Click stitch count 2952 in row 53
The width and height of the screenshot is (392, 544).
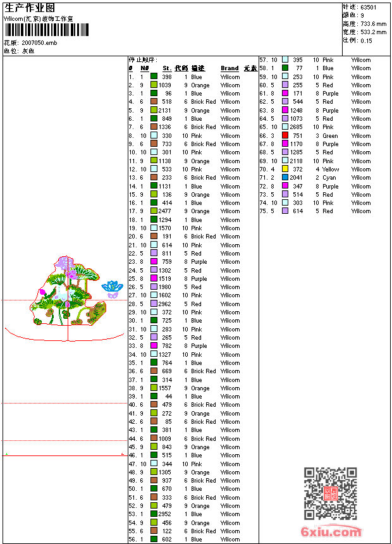(x=165, y=514)
